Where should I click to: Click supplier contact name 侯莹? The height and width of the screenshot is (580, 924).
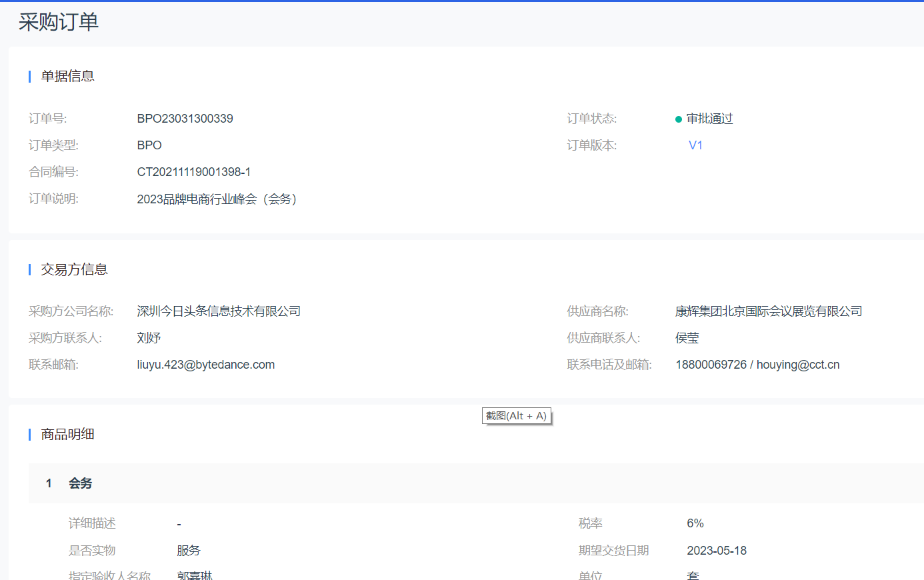tap(687, 338)
